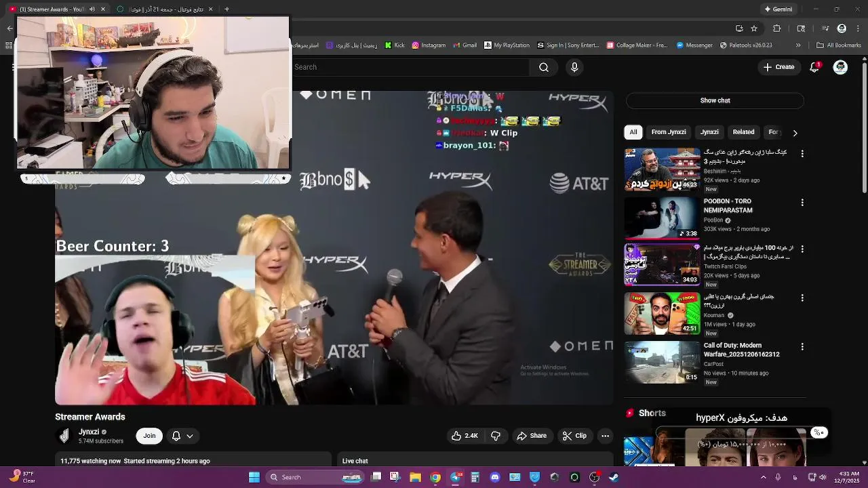Open Chrome extensions puzzle icon

click(777, 28)
